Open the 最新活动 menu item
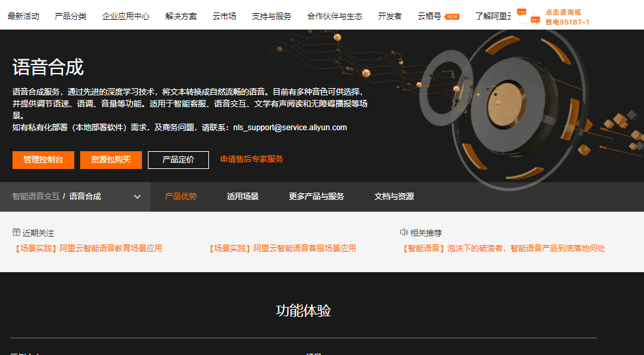The height and width of the screenshot is (355, 644). (24, 16)
